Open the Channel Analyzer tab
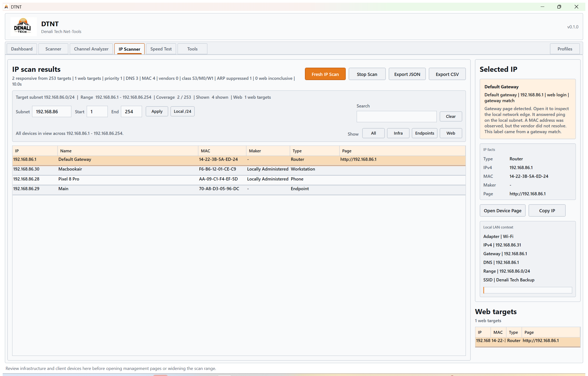The image size is (588, 376). point(91,49)
